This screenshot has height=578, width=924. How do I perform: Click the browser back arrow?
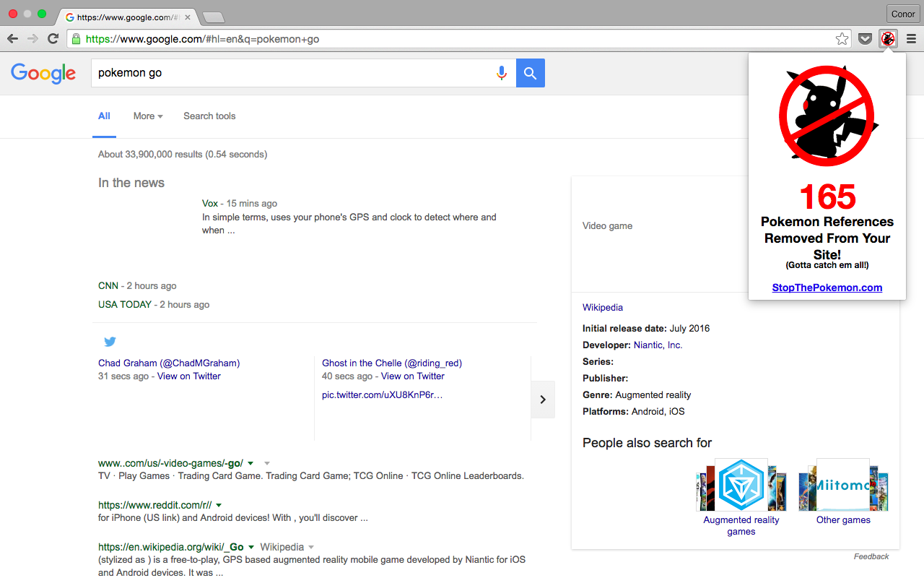tap(12, 39)
